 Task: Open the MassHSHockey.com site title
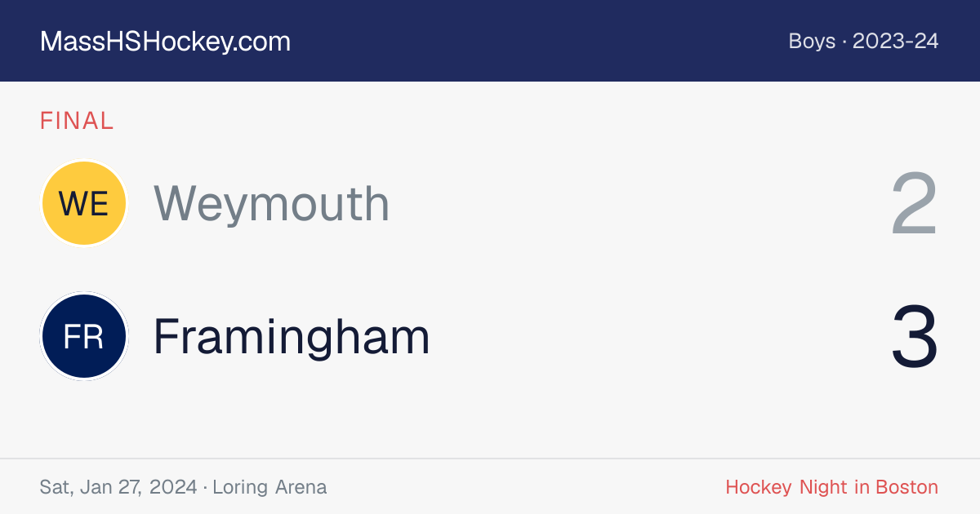point(165,42)
